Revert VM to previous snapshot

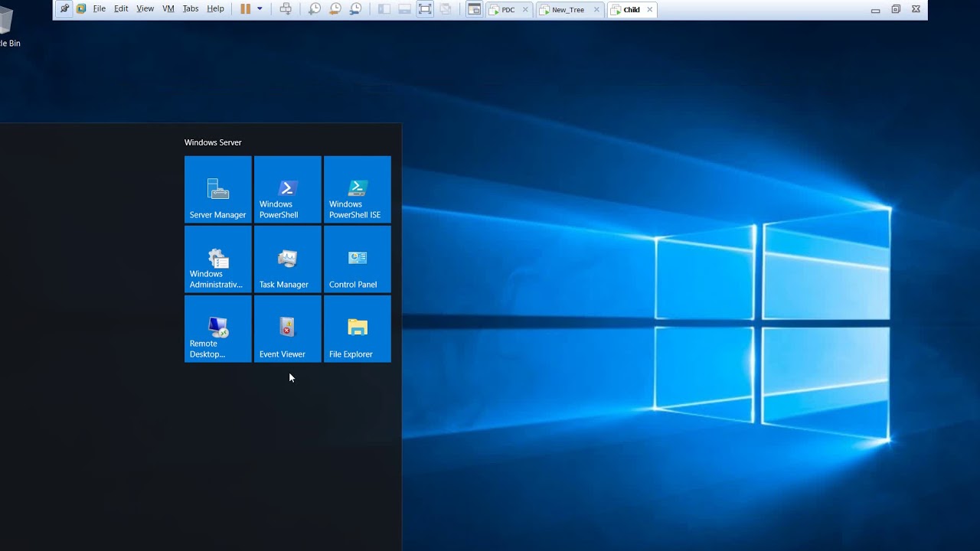coord(335,9)
